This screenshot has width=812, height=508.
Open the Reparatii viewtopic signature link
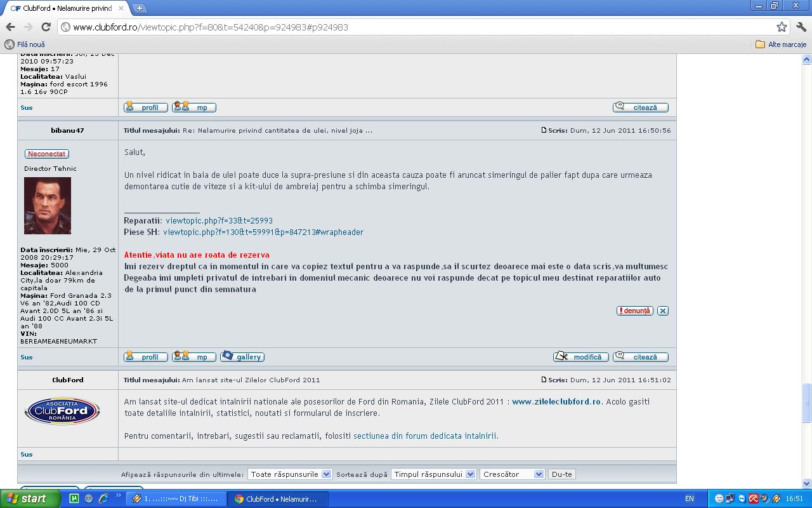click(219, 221)
